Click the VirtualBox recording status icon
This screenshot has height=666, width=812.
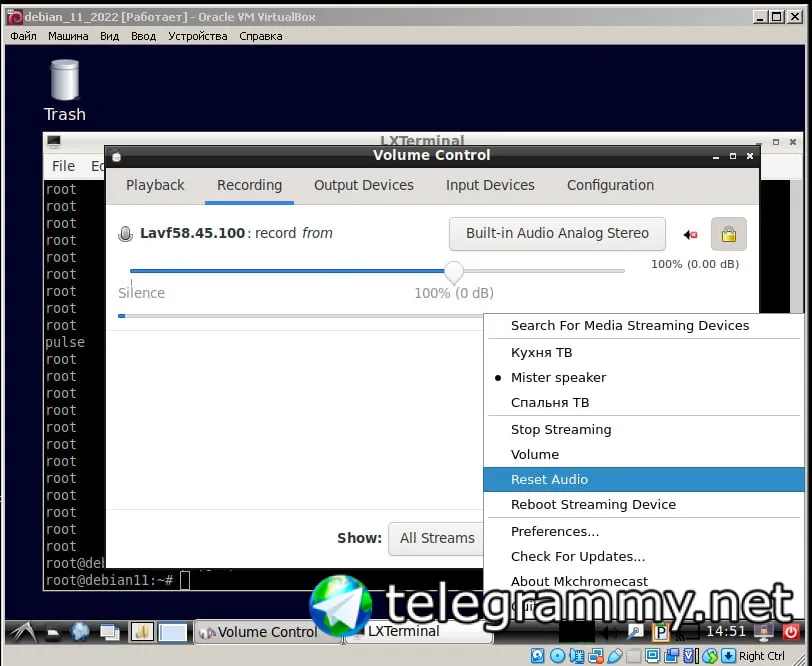click(x=672, y=656)
